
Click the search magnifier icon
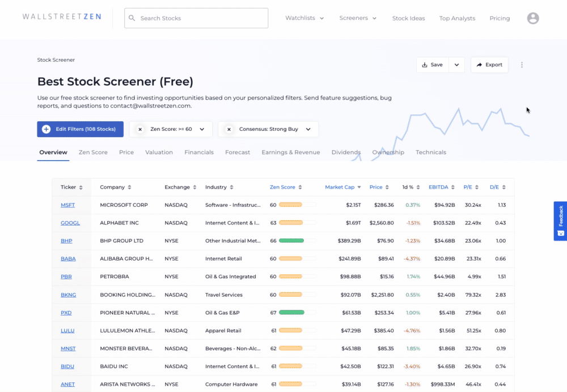pyautogui.click(x=132, y=18)
